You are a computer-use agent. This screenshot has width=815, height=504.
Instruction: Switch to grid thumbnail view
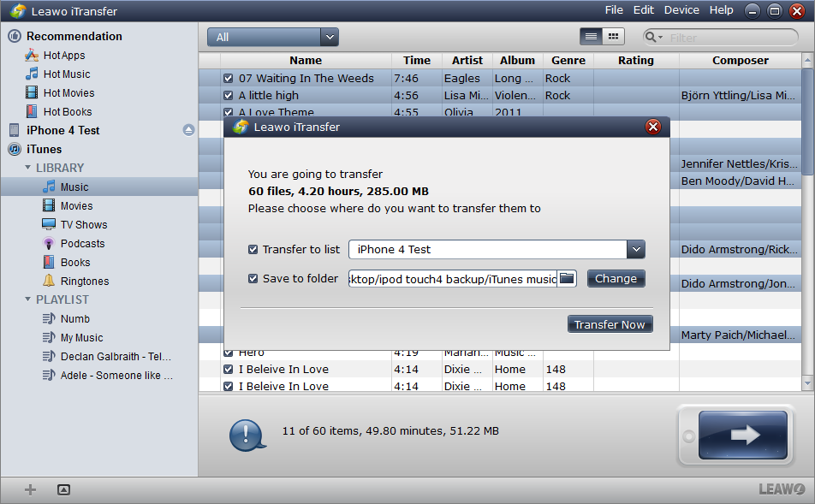pos(613,37)
